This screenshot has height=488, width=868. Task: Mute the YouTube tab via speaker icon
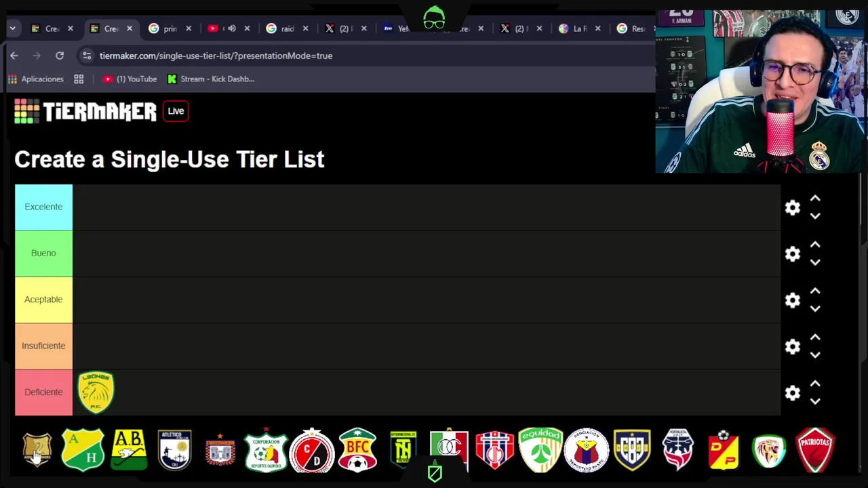(232, 28)
